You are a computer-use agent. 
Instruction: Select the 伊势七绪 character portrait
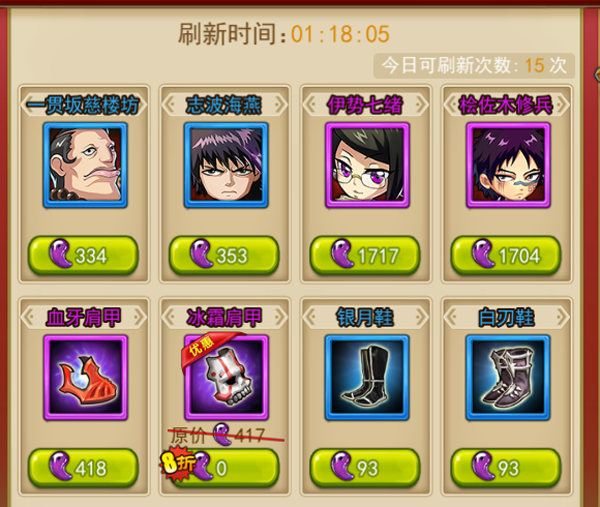[367, 165]
